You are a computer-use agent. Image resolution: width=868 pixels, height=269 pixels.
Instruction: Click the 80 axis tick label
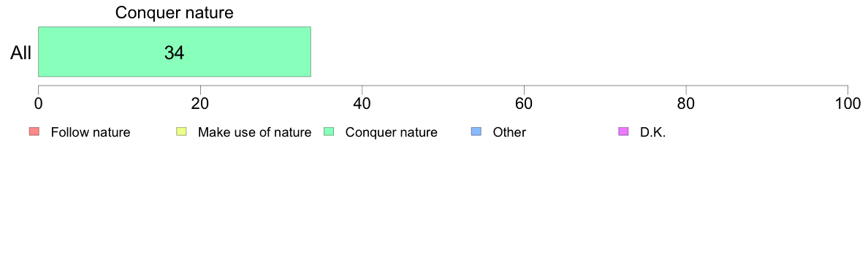tap(686, 103)
